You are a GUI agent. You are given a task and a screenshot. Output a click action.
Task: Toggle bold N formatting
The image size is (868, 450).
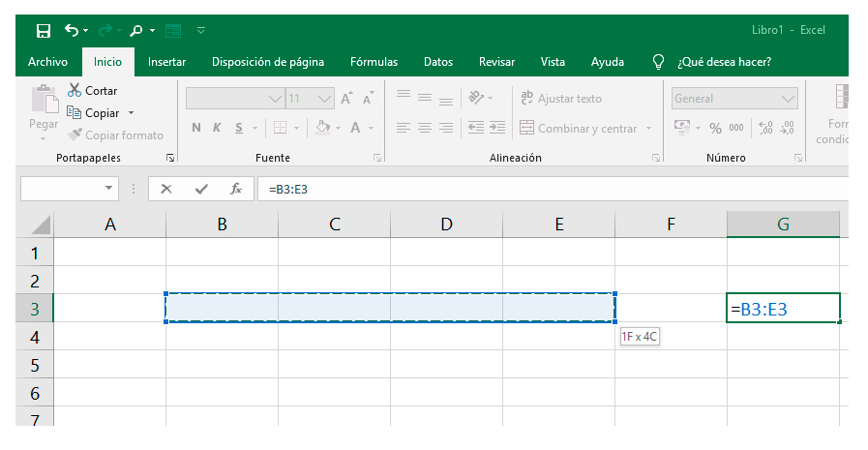[196, 128]
